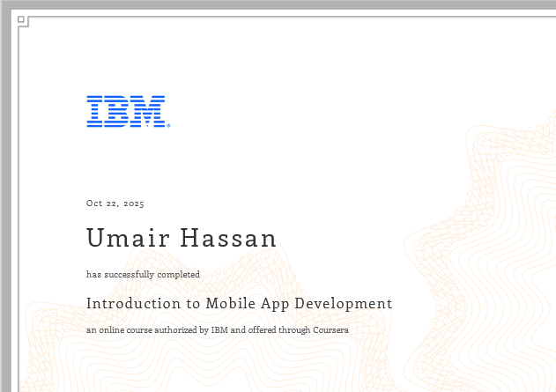This screenshot has height=392, width=556.
Task: Click course title "Introduction to Mobile App Development"
Action: tap(240, 304)
